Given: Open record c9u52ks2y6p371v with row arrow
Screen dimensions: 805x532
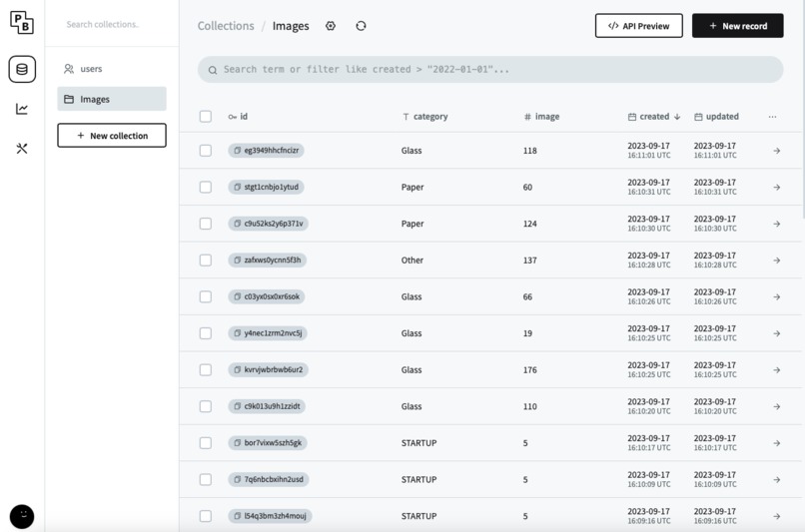Looking at the screenshot, I should tap(777, 224).
